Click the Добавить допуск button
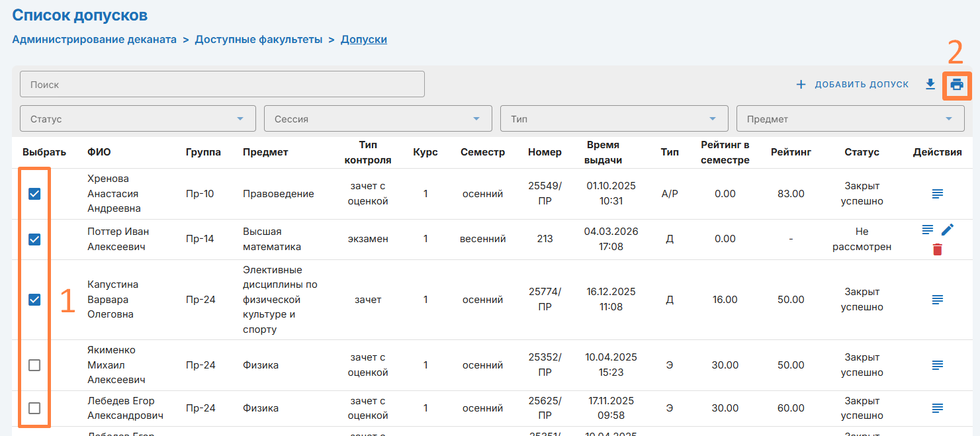 pos(852,85)
